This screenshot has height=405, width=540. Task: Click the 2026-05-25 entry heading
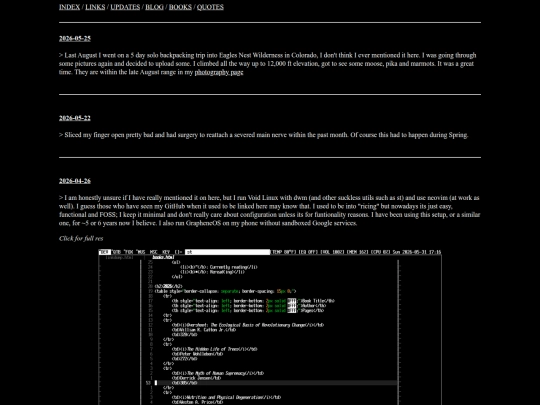click(75, 38)
